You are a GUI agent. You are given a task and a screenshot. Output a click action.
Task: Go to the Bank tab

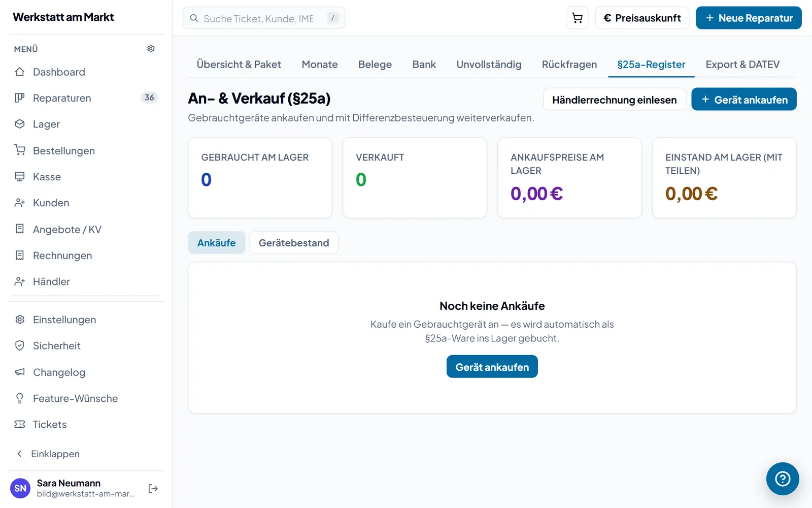tap(424, 65)
